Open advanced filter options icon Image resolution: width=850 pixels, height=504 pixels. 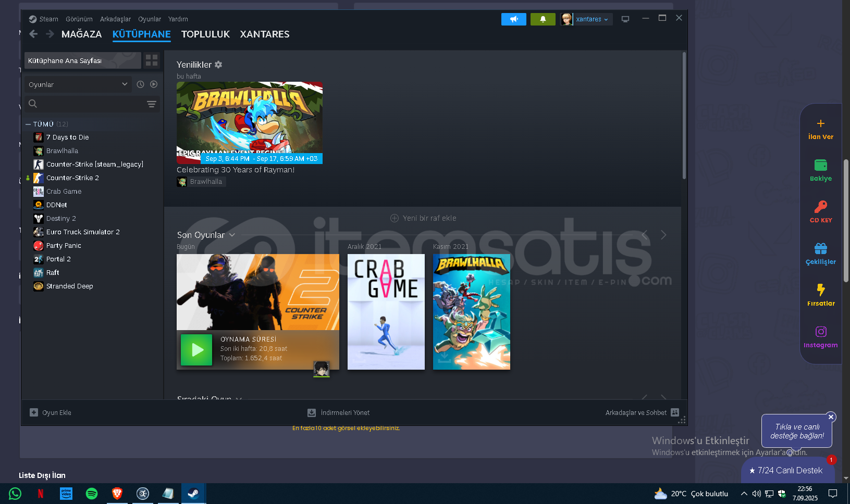(x=152, y=104)
